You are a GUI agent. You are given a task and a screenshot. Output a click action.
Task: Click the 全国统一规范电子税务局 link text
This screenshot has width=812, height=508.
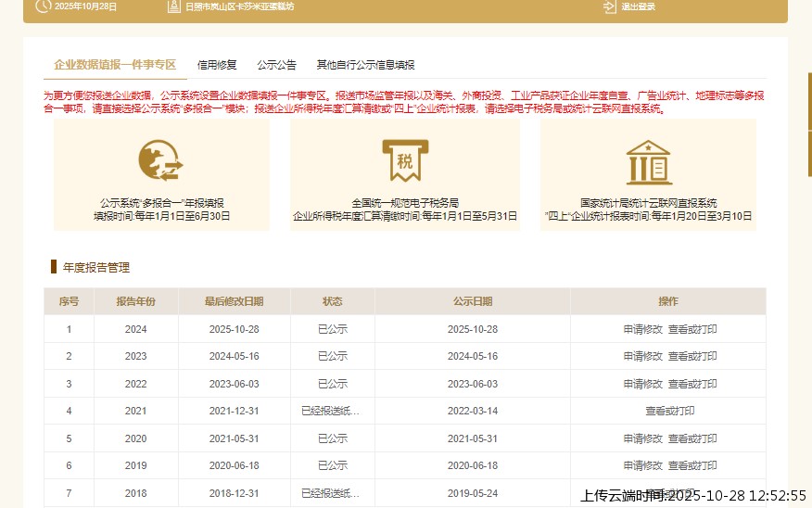pos(405,203)
